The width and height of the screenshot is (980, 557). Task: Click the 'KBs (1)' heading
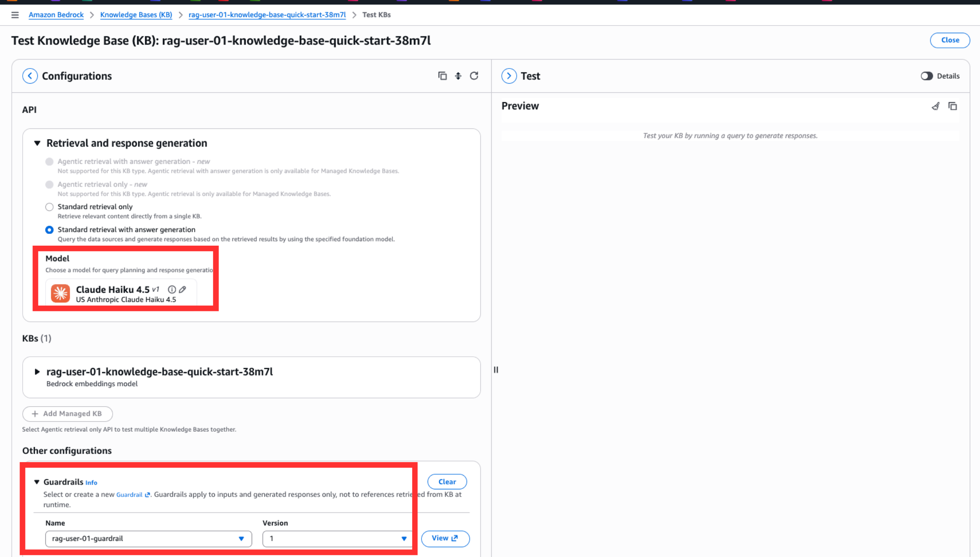pos(37,338)
